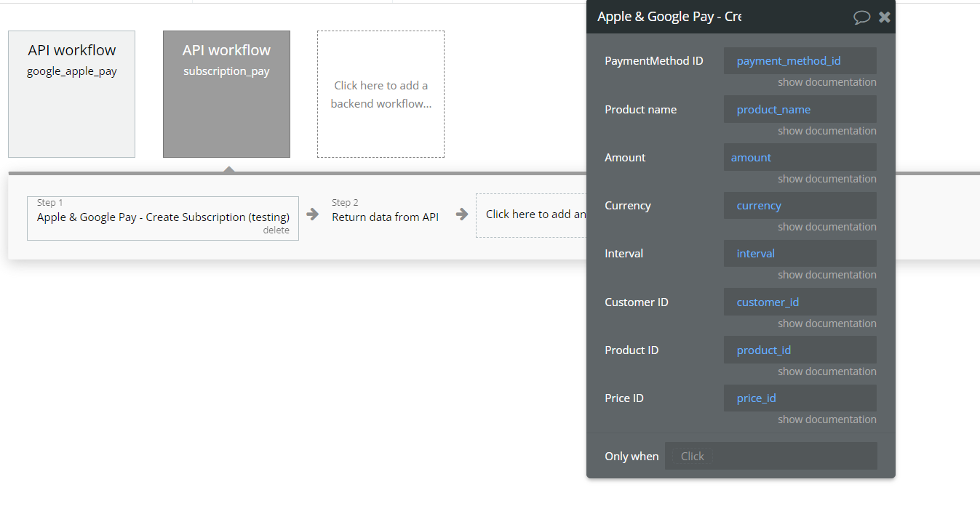Click the Customer ID label

637,302
